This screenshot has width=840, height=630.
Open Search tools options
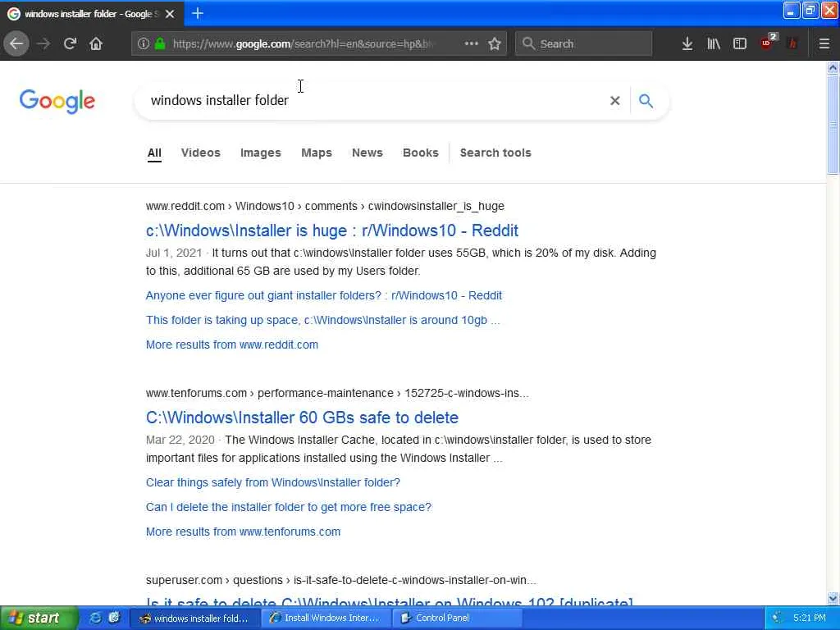coord(495,153)
